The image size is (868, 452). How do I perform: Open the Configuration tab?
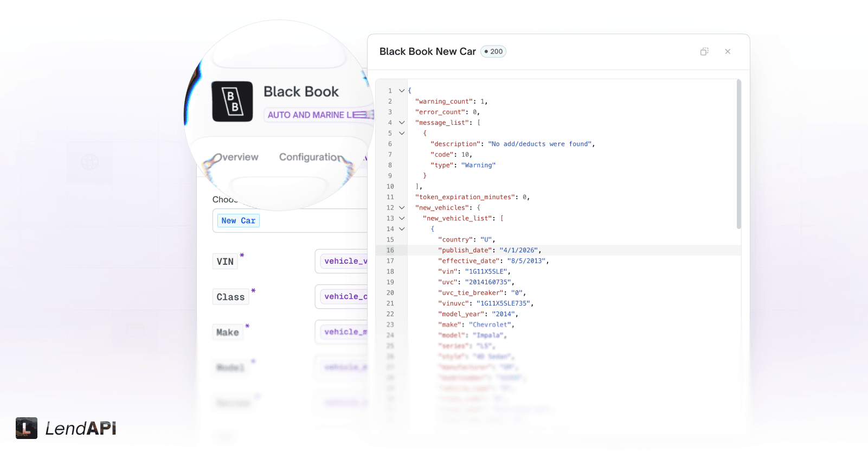click(x=311, y=157)
